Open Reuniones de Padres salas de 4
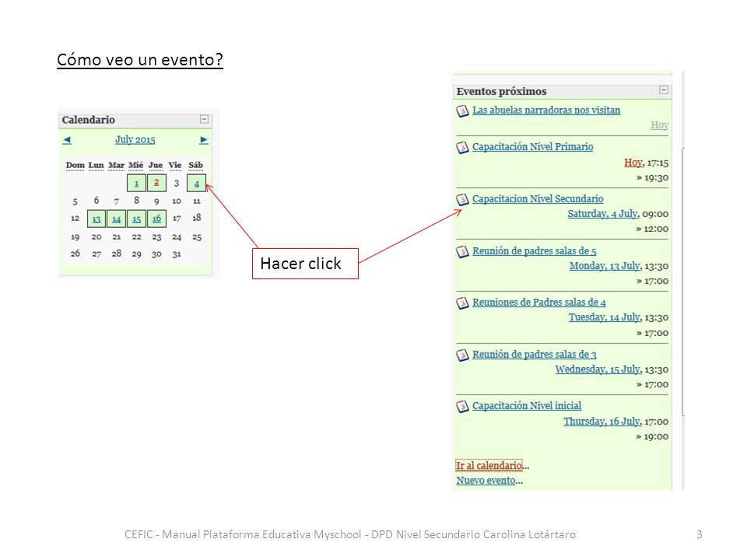The image size is (747, 560). pos(538,302)
